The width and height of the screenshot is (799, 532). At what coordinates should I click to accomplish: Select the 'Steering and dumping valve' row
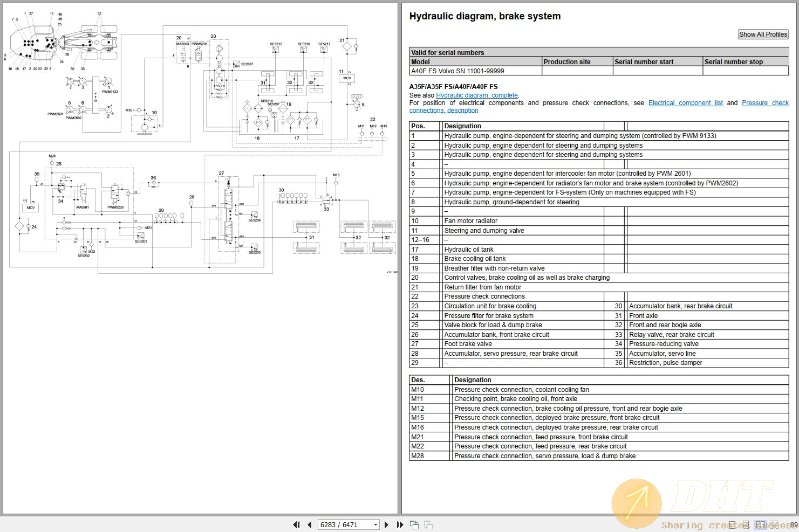click(599, 231)
